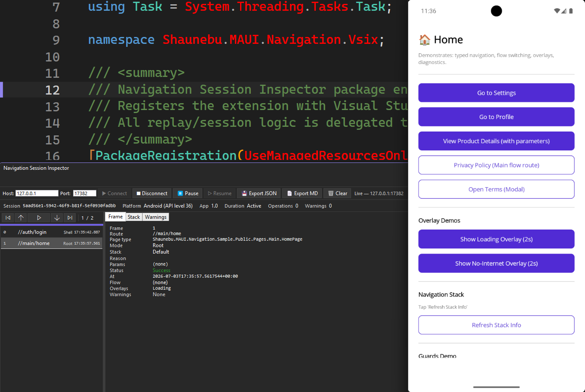Tap Refresh Stack Info button
Image resolution: width=585 pixels, height=392 pixels.
(x=496, y=325)
